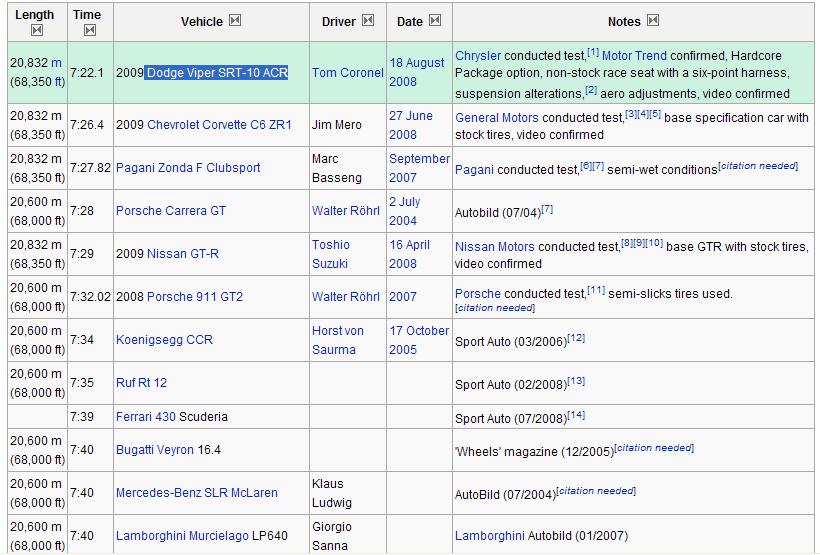Image resolution: width=820 pixels, height=555 pixels.
Task: Follow General Motors link
Action: 497,118
